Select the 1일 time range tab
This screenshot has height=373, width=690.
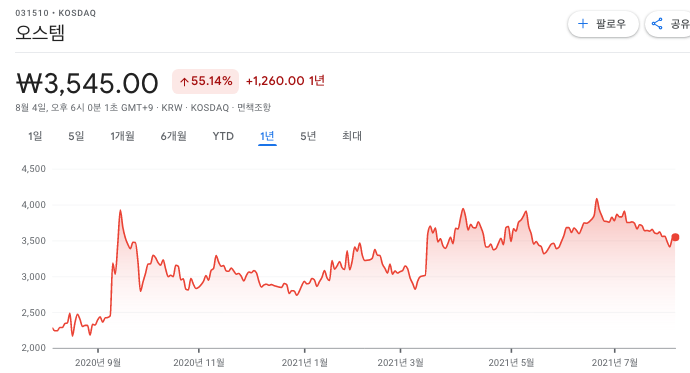click(35, 136)
